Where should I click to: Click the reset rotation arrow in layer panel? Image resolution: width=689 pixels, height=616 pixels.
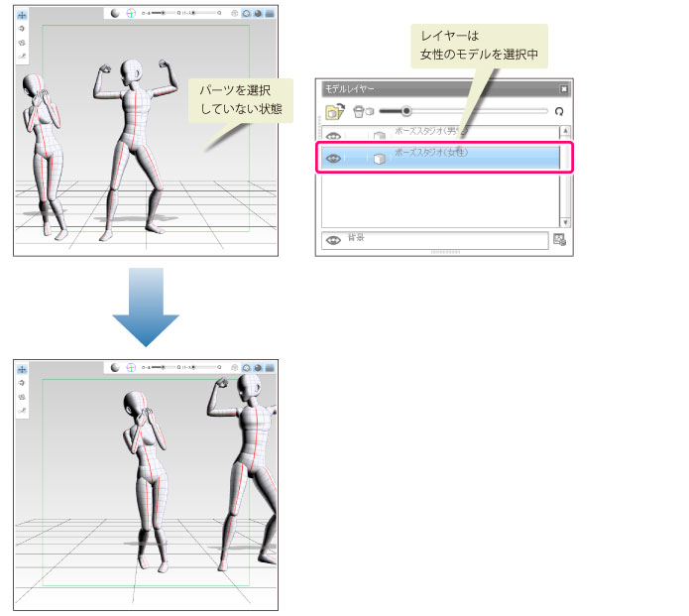pos(559,112)
